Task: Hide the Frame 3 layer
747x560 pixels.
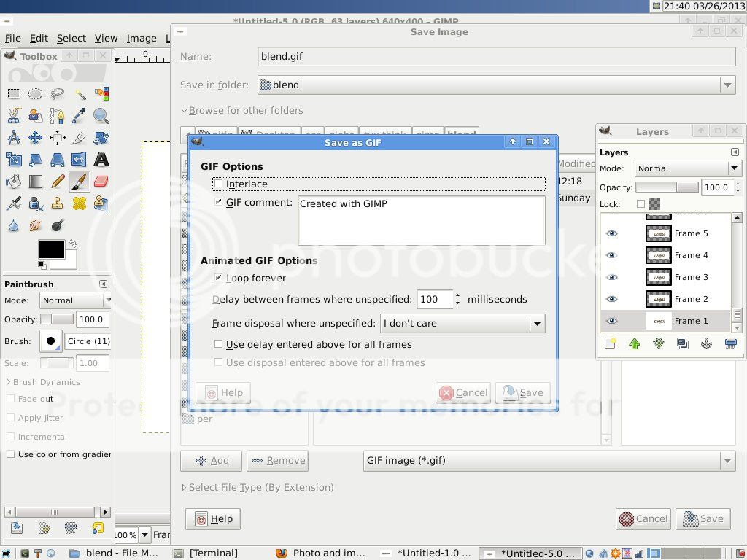Action: (x=612, y=277)
